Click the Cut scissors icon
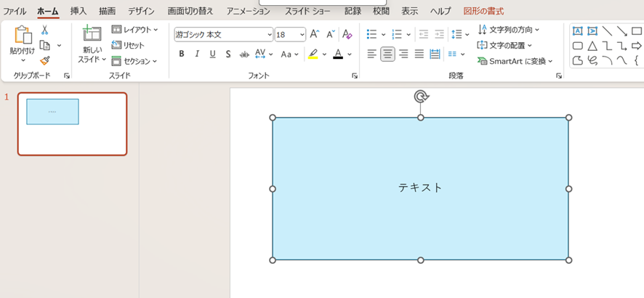The width and height of the screenshot is (644, 298). [x=44, y=30]
